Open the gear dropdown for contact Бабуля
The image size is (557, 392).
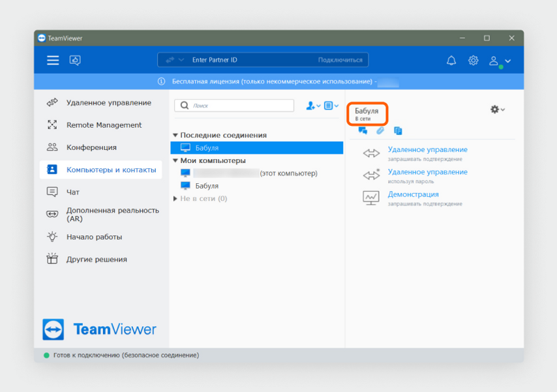click(x=497, y=110)
